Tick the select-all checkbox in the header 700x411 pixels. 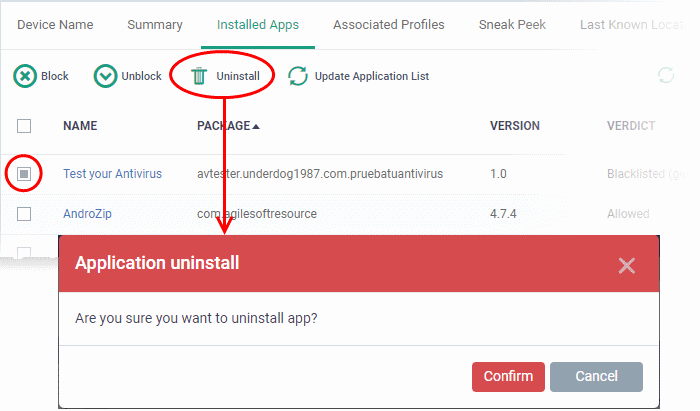(24, 126)
